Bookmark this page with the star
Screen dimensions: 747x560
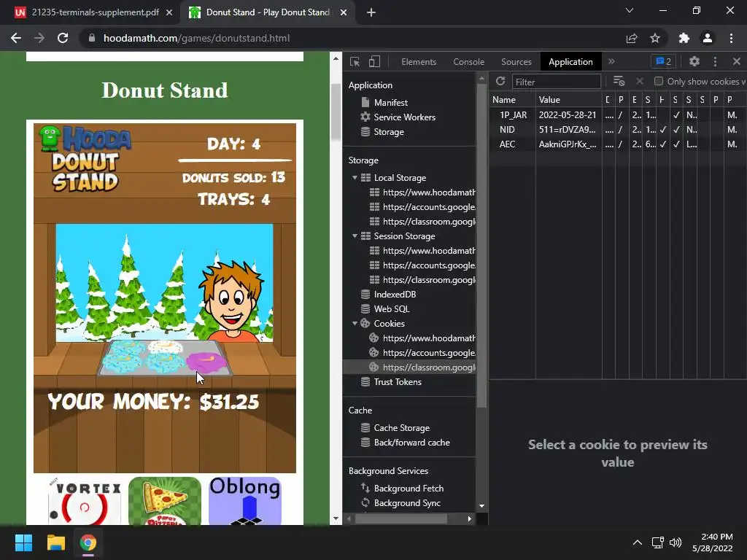point(655,38)
